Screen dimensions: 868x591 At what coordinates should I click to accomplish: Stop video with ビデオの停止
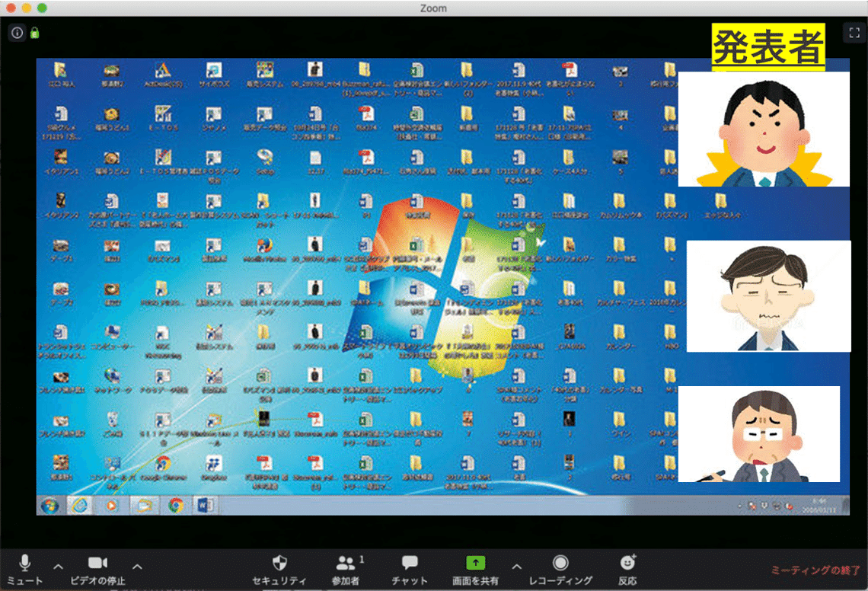coord(97,570)
